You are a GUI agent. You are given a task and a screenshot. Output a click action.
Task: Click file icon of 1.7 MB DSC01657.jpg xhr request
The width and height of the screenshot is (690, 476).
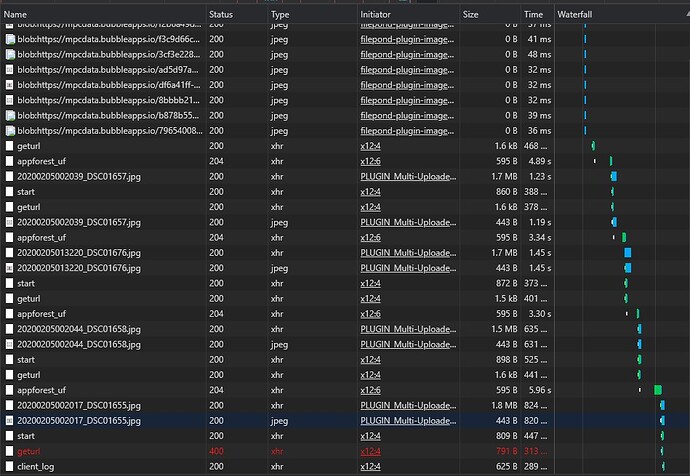9,176
